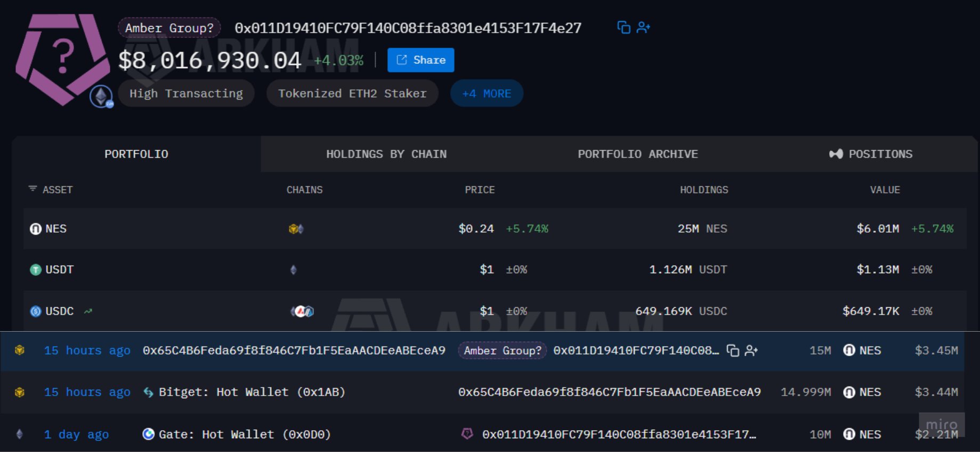Click the $6.01M value in NES row

click(x=878, y=229)
